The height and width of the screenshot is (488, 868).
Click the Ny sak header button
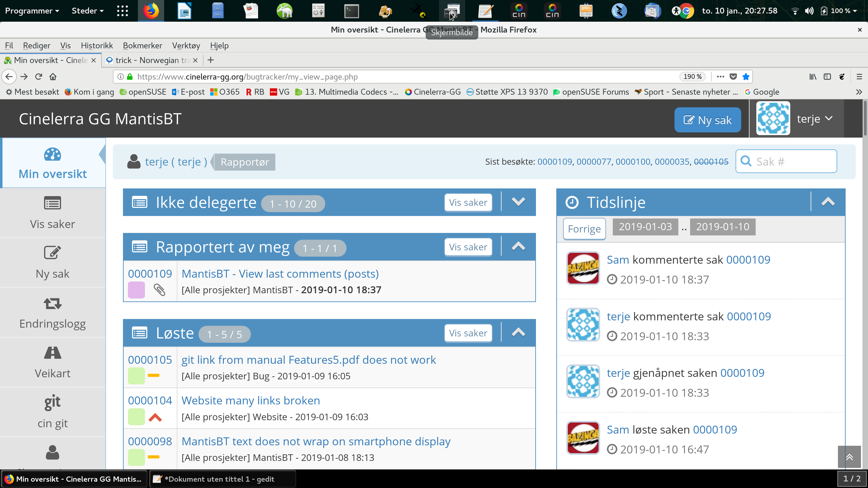pos(707,120)
